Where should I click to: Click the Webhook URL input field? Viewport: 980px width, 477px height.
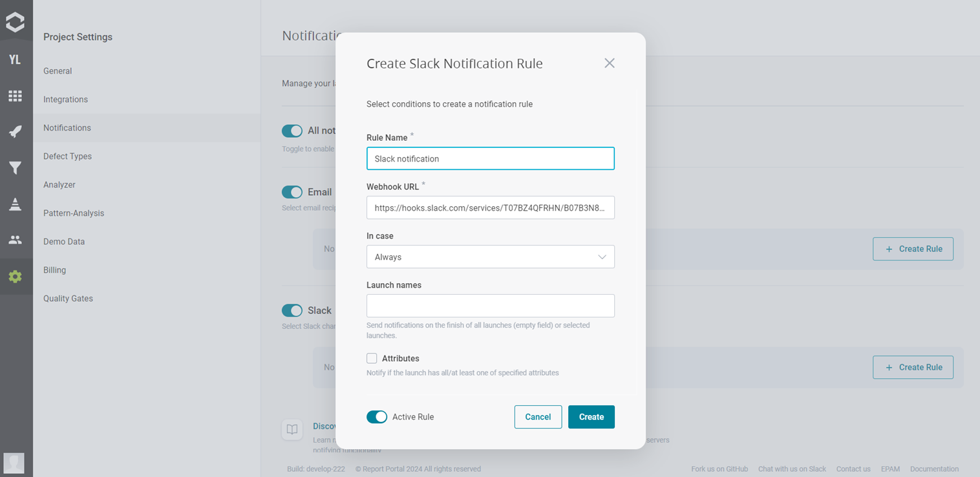point(491,207)
